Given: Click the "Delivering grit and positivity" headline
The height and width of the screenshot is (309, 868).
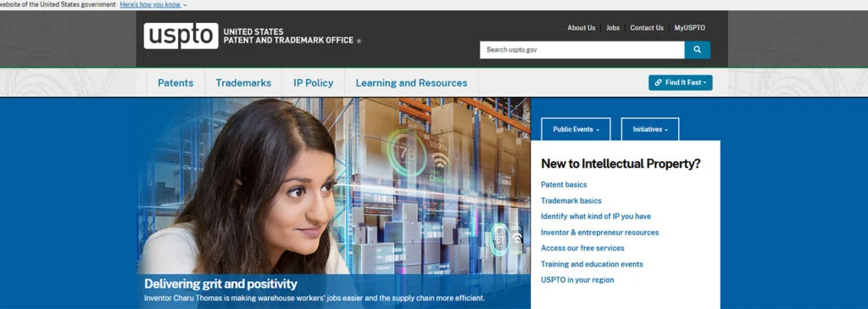Looking at the screenshot, I should (x=221, y=284).
